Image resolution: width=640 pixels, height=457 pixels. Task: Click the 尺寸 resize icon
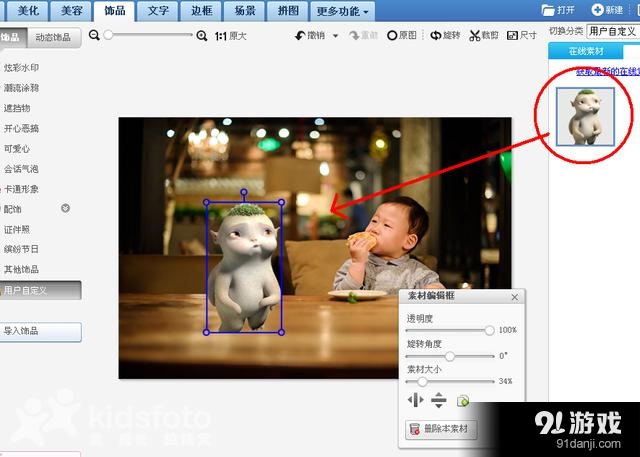coord(512,36)
